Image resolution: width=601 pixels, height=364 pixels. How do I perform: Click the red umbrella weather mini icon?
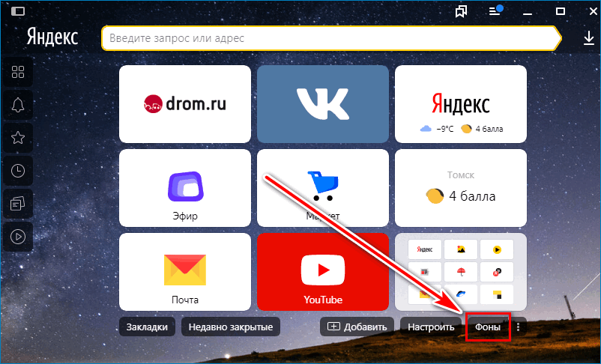461,272
